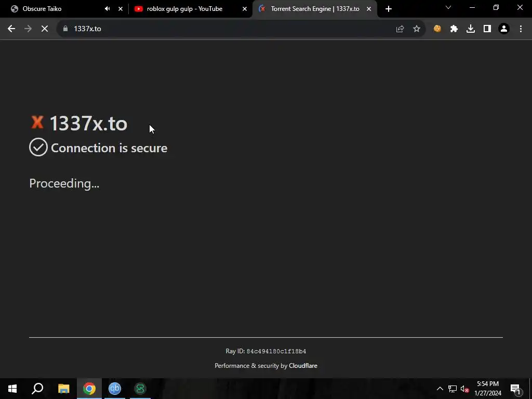Click the Ray ID value text
Viewport: 532px width, 399px height.
point(276,351)
